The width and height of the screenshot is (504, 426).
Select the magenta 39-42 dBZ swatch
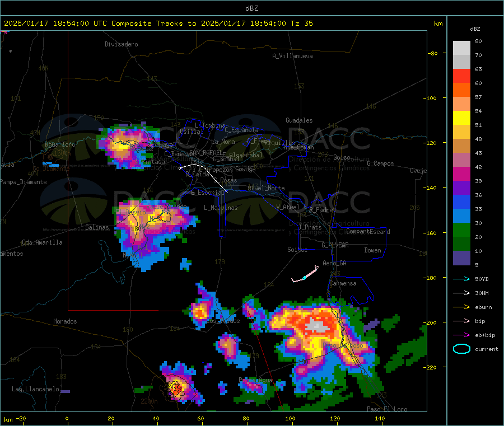pos(461,174)
